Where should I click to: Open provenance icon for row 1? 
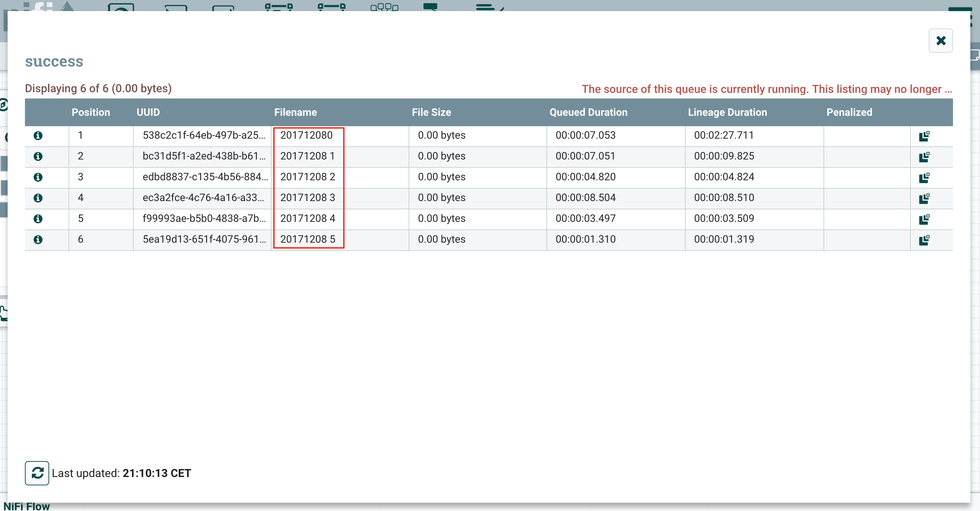[924, 136]
